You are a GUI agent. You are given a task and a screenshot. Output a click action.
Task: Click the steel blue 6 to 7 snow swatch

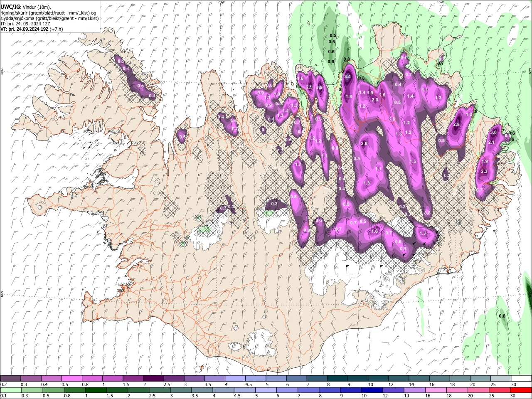pyautogui.click(x=296, y=378)
